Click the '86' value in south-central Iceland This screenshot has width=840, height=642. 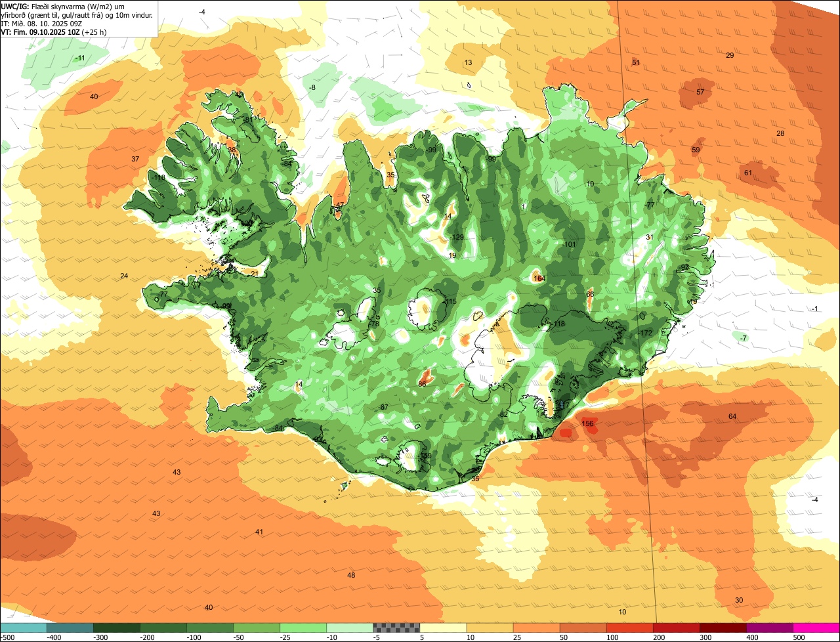pos(423,384)
